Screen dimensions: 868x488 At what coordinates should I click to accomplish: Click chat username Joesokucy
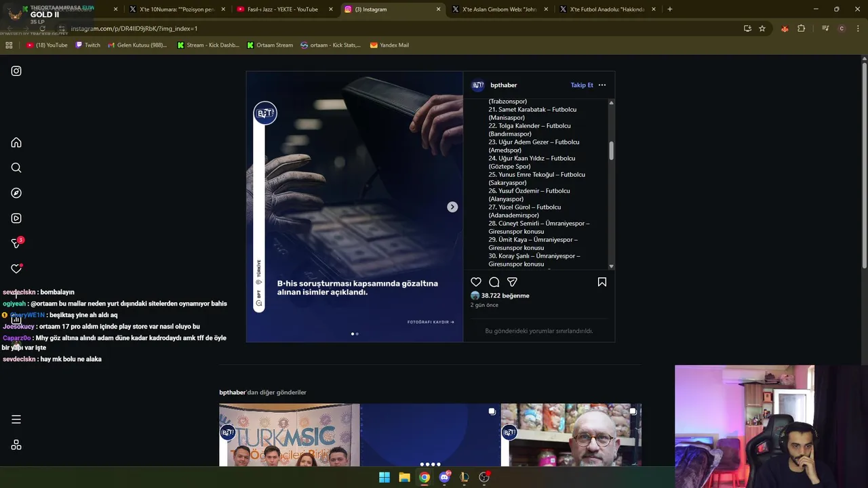click(18, 327)
